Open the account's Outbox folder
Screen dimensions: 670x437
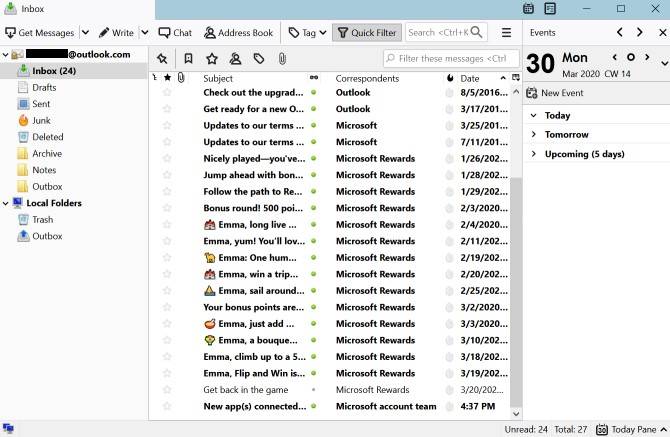(x=47, y=187)
